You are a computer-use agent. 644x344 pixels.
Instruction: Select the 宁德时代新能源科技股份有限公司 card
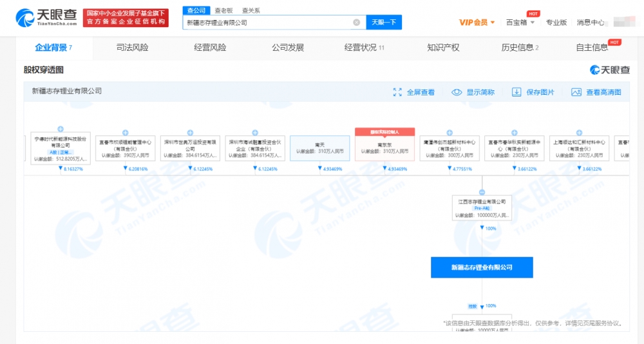[x=61, y=148]
